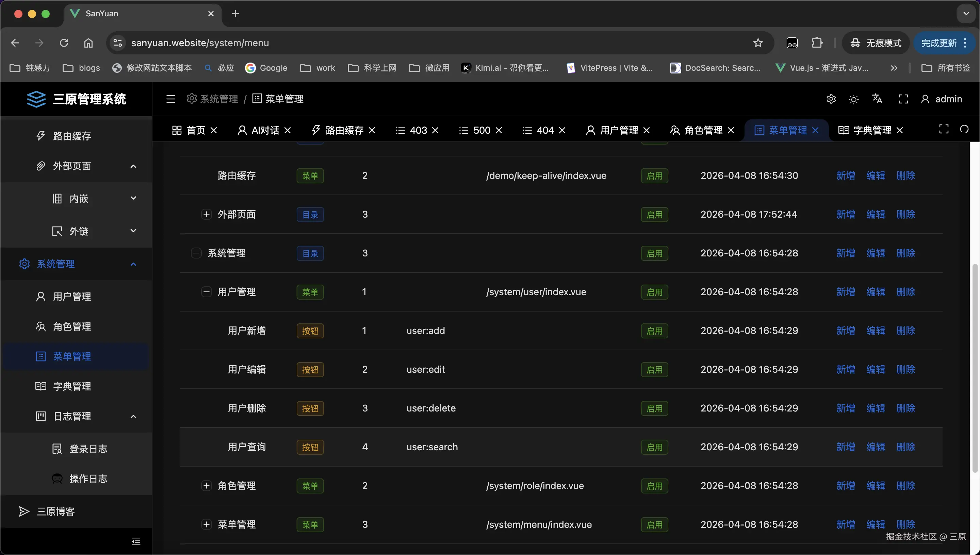The height and width of the screenshot is (555, 980).
Task: Expand the 外部页面 table row
Action: [x=206, y=214]
